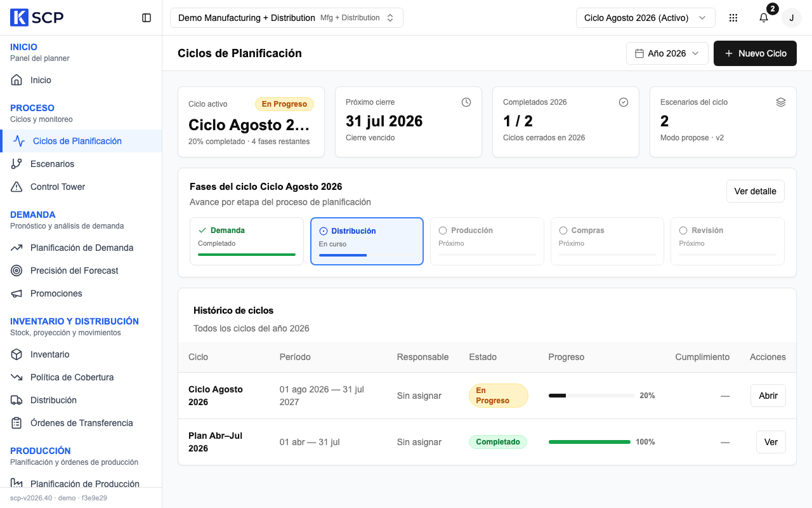812x508 pixels.
Task: Click the KSCP logo
Action: [x=37, y=18]
